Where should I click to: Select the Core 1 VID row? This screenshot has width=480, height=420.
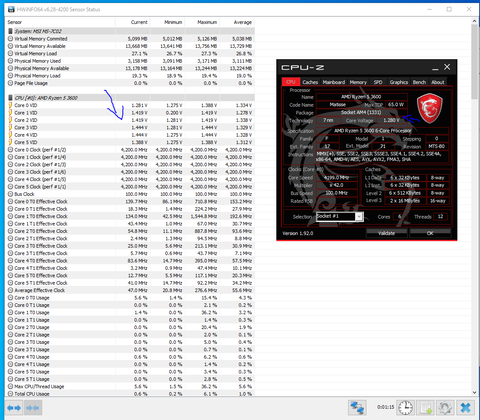click(131, 113)
